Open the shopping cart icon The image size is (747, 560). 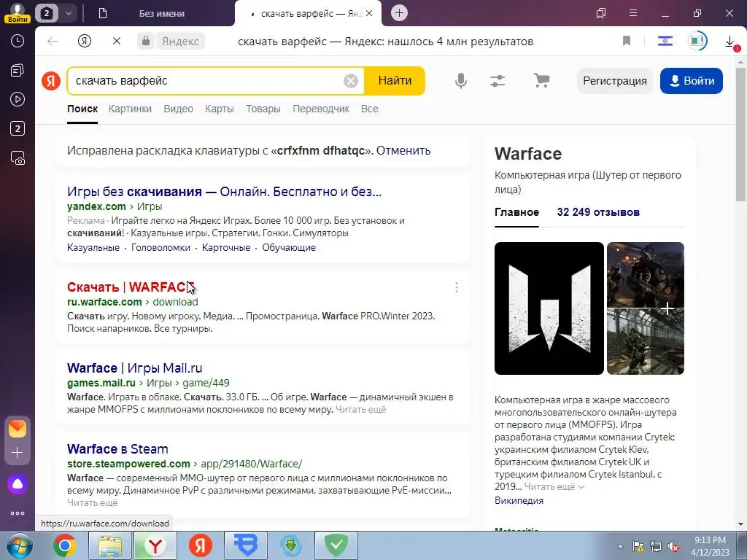click(541, 80)
